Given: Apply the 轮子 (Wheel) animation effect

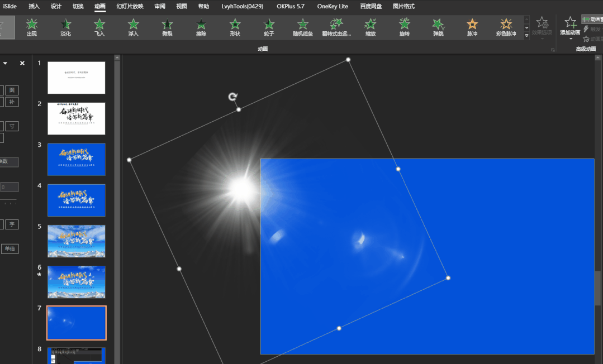Looking at the screenshot, I should pos(269,27).
